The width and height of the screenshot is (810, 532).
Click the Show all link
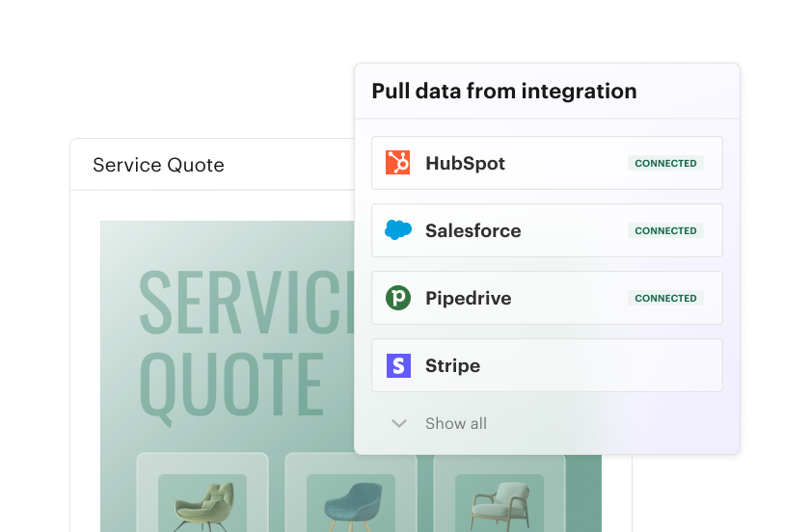tap(455, 423)
